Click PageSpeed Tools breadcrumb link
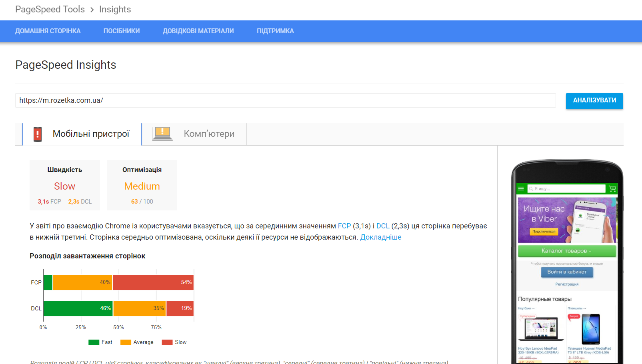Viewport: 642px width, 364px height. (50, 9)
